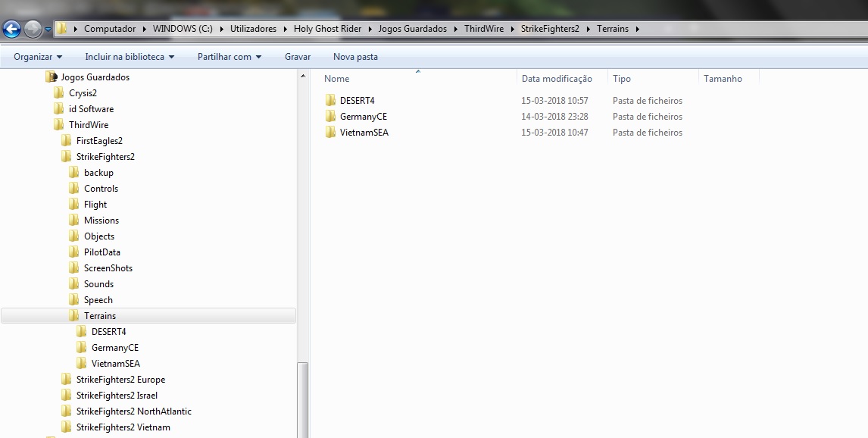Screen dimensions: 868x438
Task: Click the Flight folder icon in the tree
Action: point(73,205)
